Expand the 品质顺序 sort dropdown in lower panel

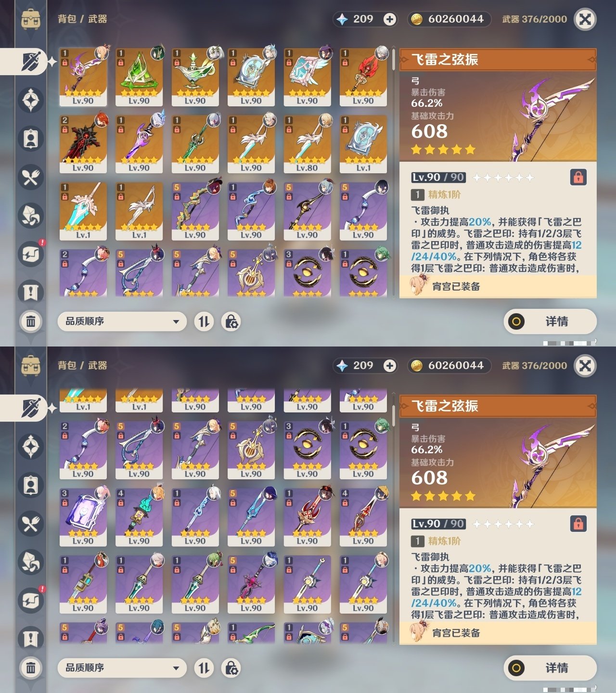click(x=122, y=668)
